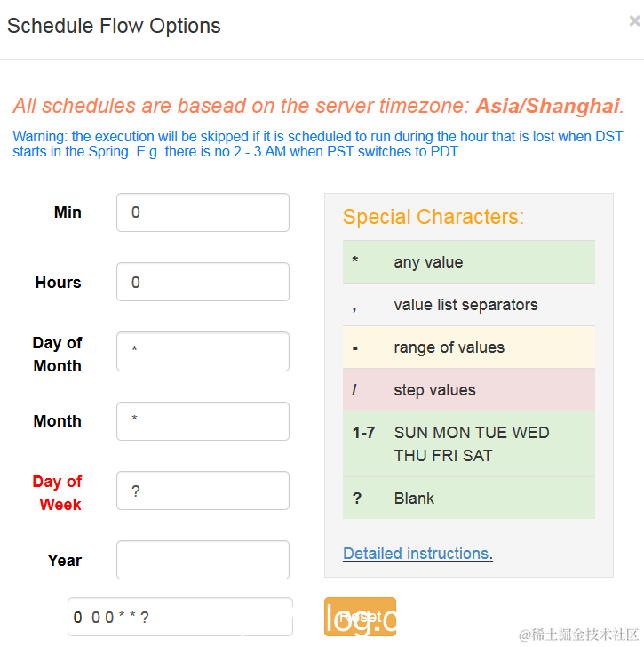This screenshot has height=647, width=644.
Task: Click the 1-7 weekday names row
Action: coord(468,443)
